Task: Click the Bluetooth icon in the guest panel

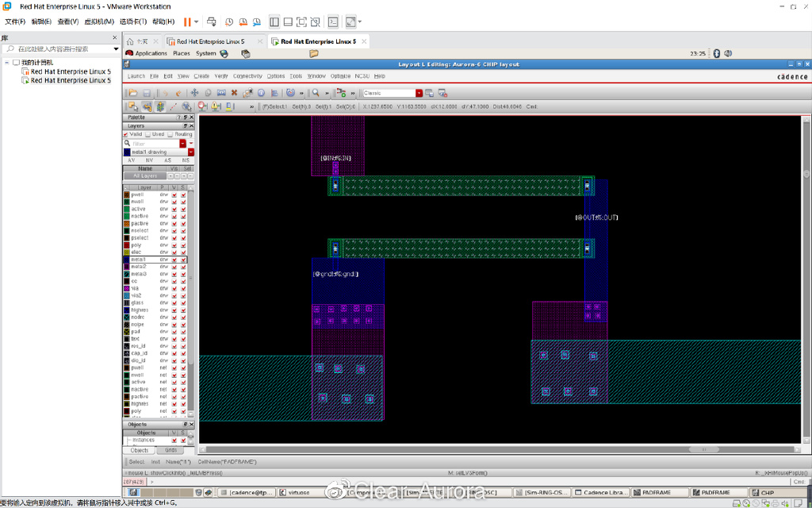Action: 717,53
